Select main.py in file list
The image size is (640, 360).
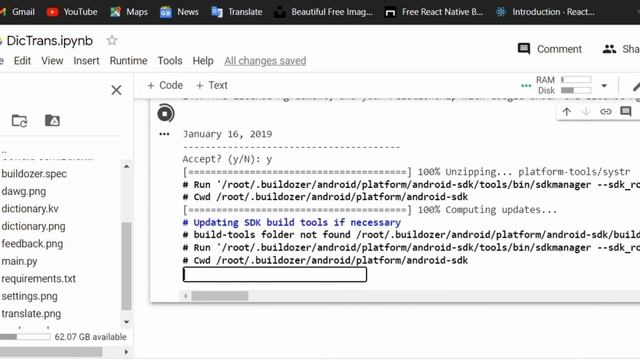(19, 261)
